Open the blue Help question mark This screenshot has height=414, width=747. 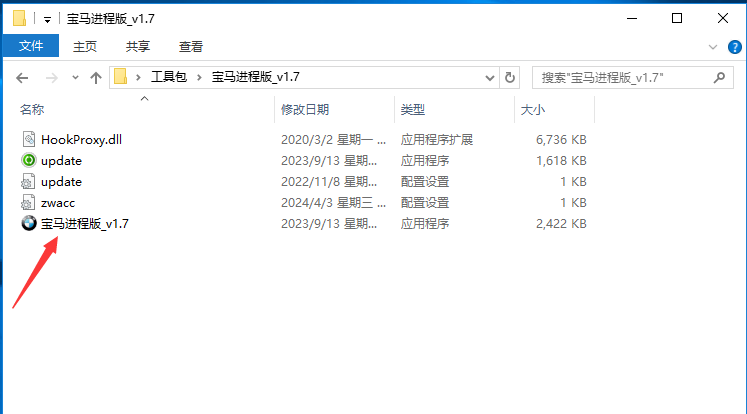(x=734, y=47)
